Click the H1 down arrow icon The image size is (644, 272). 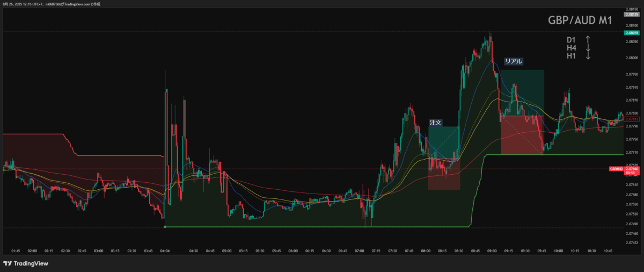588,56
